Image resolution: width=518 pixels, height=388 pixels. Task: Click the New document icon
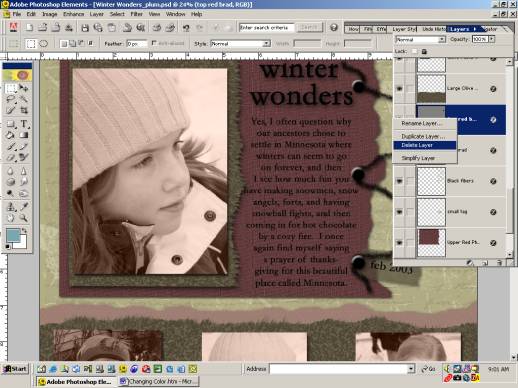pyautogui.click(x=29, y=28)
